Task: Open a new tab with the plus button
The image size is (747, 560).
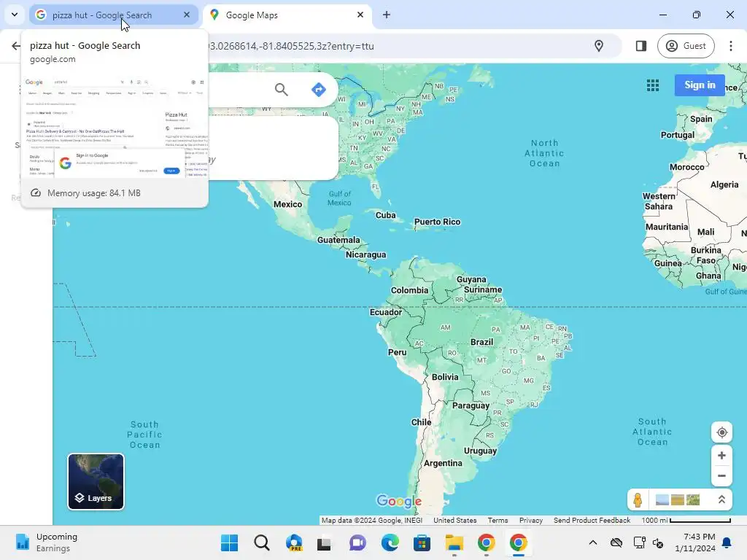Action: [387, 15]
